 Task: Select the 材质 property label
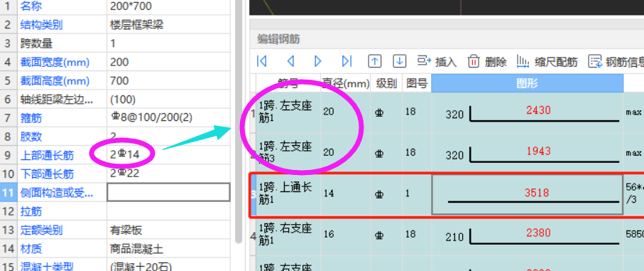(31, 249)
